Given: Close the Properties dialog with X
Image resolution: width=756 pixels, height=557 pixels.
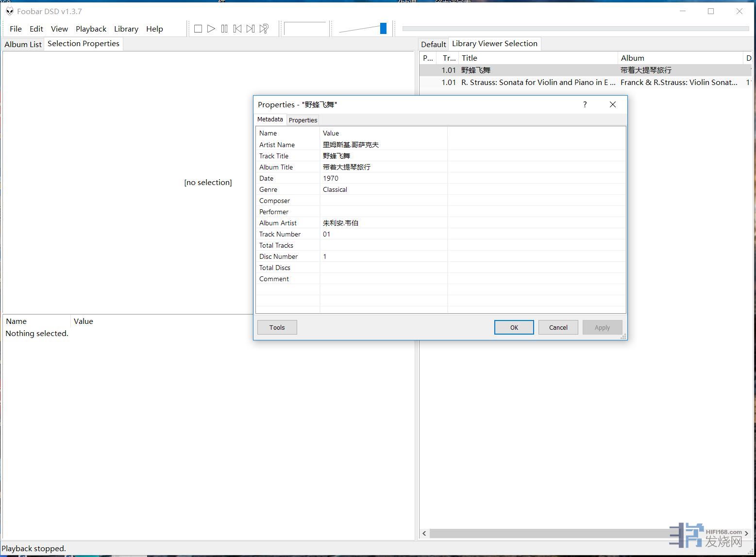Looking at the screenshot, I should 612,104.
